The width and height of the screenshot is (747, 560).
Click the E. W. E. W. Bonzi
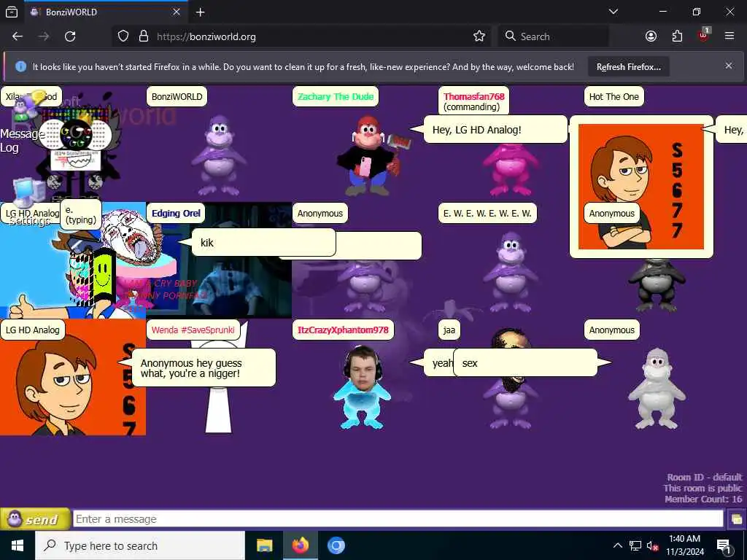point(511,271)
